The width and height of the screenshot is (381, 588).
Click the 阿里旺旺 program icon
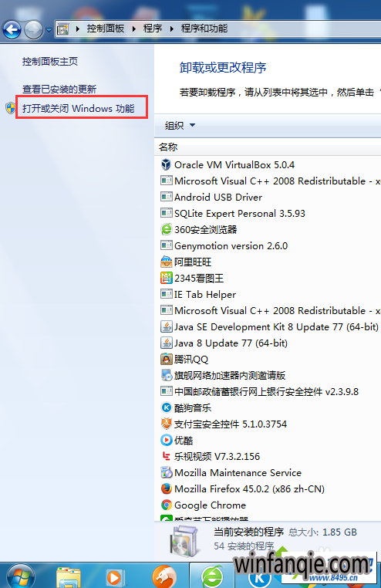(166, 262)
